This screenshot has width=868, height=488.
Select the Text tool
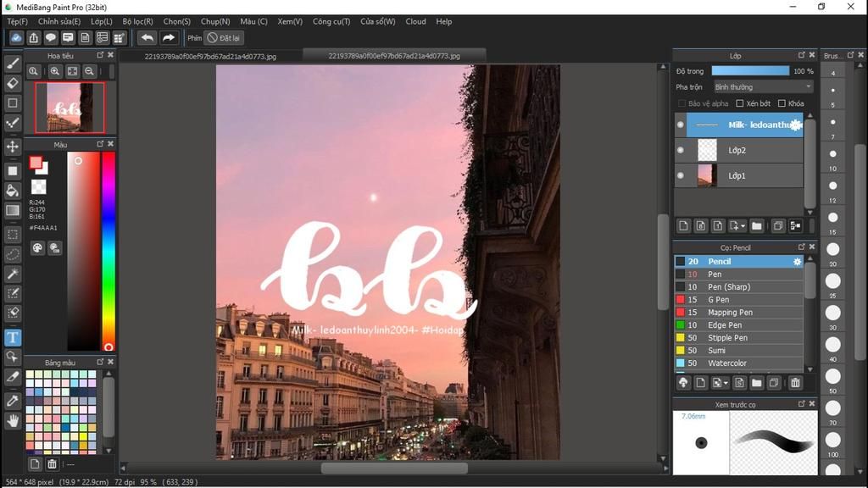tap(12, 337)
